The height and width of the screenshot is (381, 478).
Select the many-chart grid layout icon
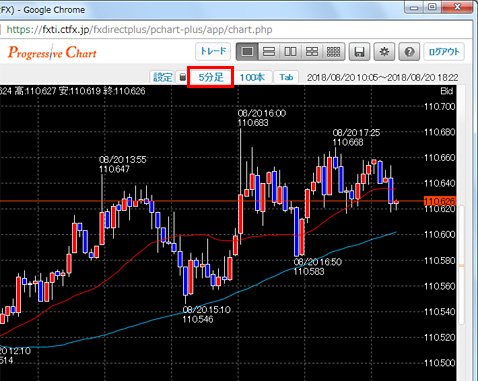click(x=333, y=52)
